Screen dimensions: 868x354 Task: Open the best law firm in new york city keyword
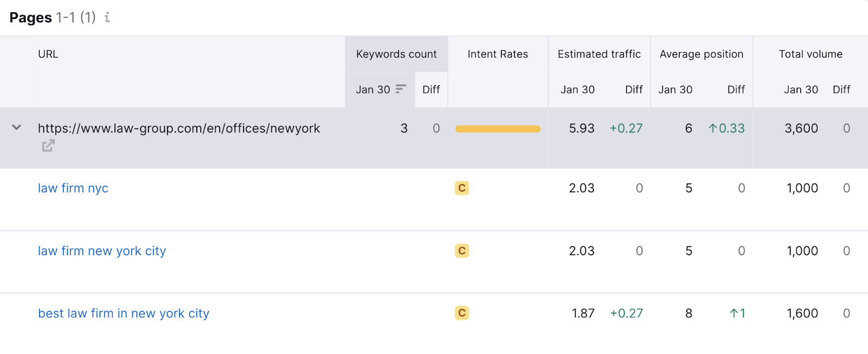[x=123, y=313]
